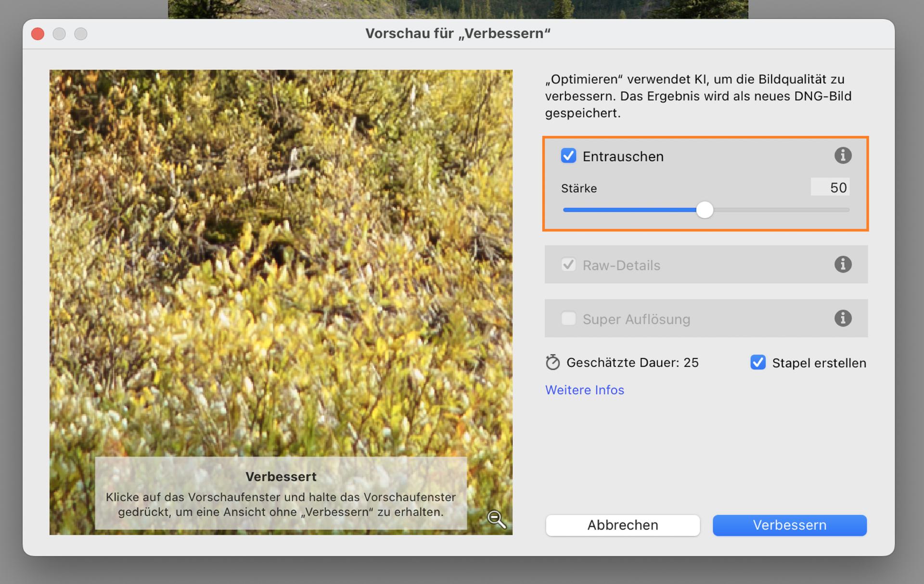Enable the Super Auflösung checkbox
Image resolution: width=924 pixels, height=584 pixels.
568,318
